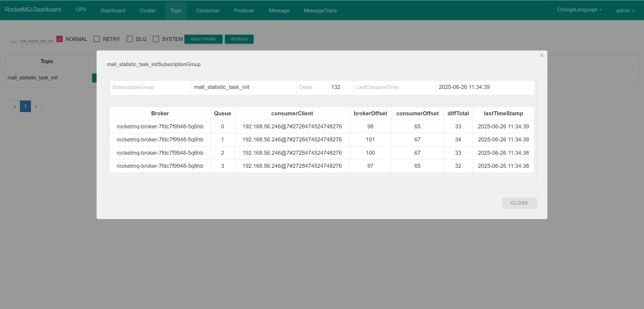Switch to the Cluster tab

pyautogui.click(x=148, y=11)
